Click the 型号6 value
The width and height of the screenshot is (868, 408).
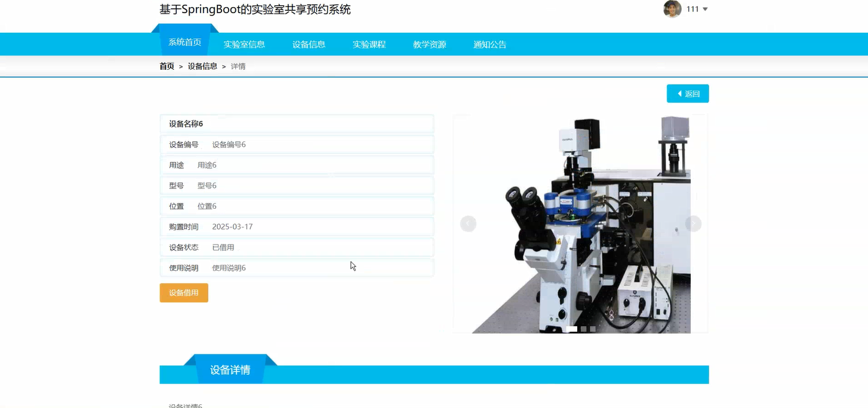[207, 186]
